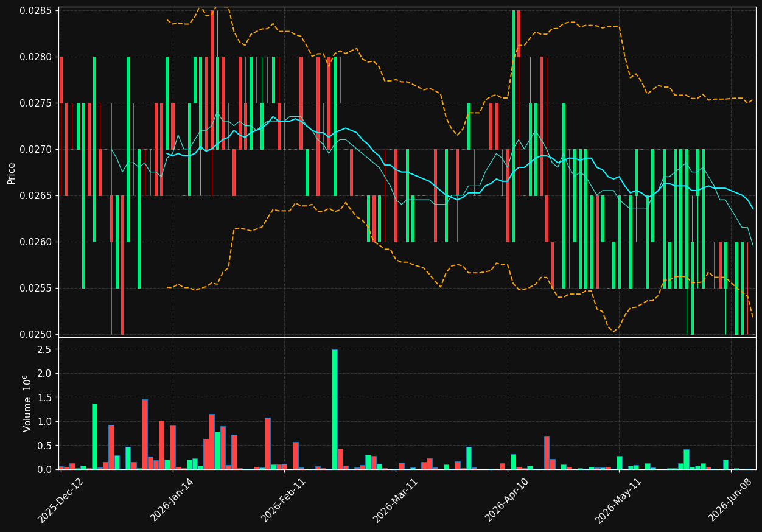Click the Volume 10⁶ axis title
This screenshot has width=762, height=532.
(27, 404)
